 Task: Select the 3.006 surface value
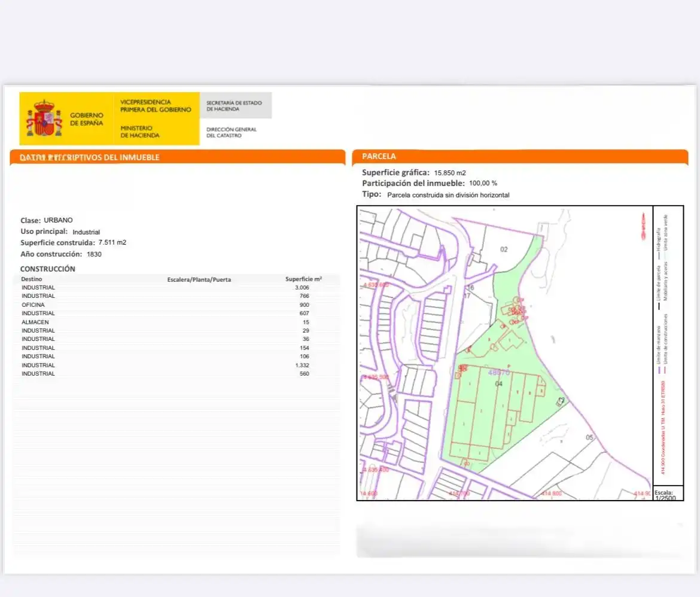point(302,288)
